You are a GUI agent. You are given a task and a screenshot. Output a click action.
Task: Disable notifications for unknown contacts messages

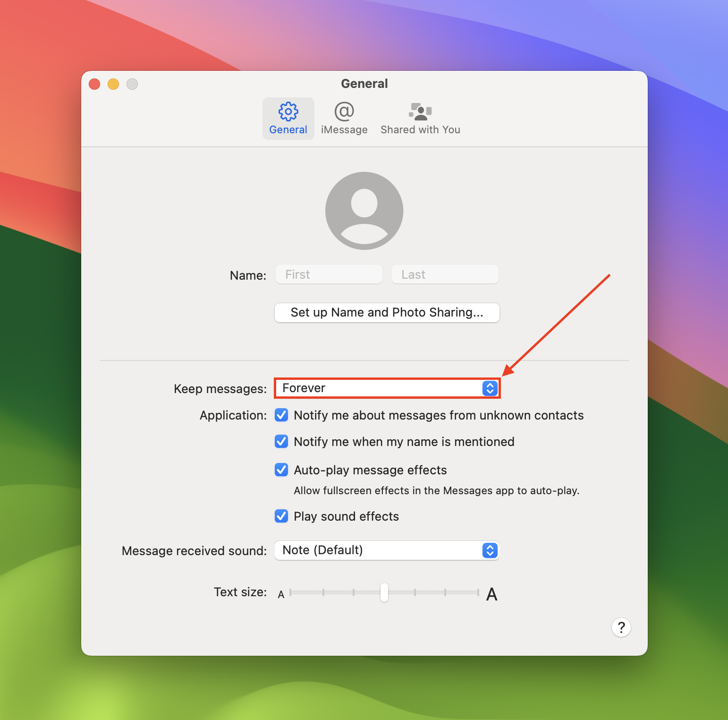point(281,415)
